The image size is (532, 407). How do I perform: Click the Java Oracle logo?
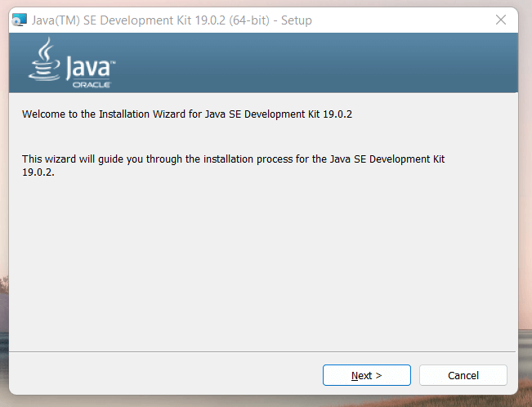(72, 63)
